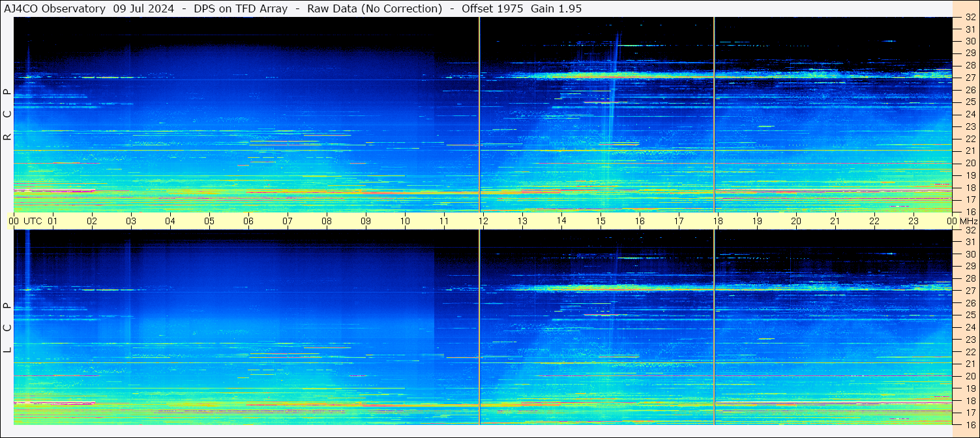Click the 16 MHz tick on RCP frequency scale
980x438 pixels.
[970, 212]
